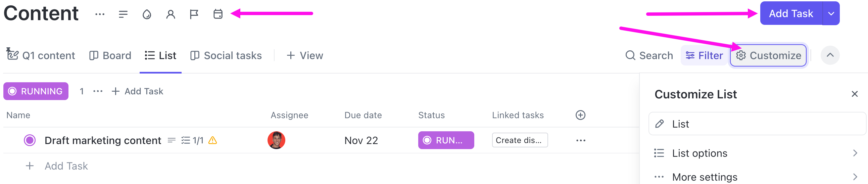The image size is (868, 184).
Task: Toggle status circle of Draft marketing content
Action: [30, 140]
